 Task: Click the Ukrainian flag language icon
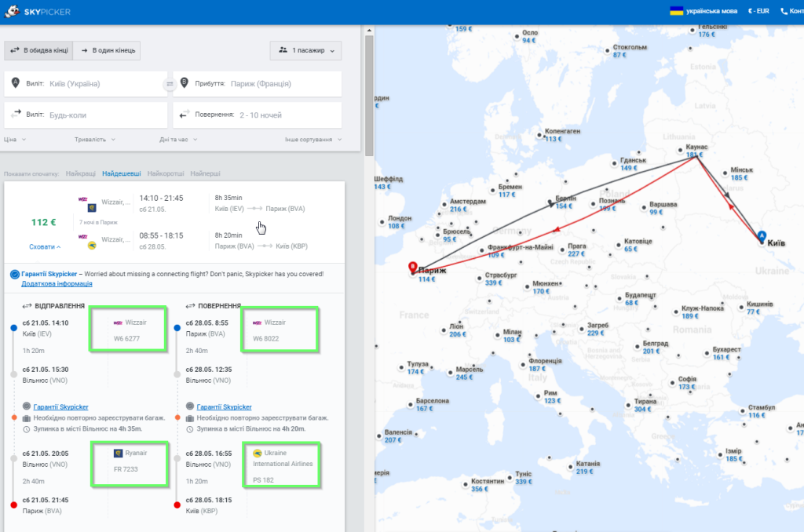pos(676,11)
